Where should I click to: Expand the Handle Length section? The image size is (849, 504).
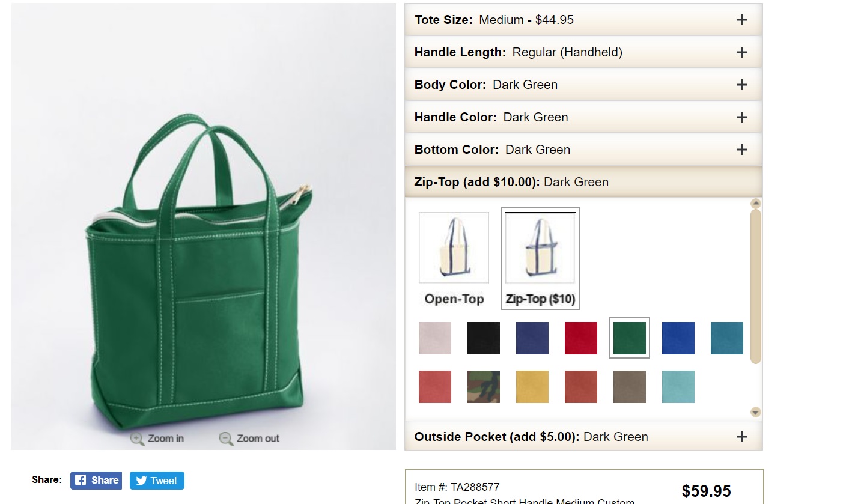(583, 52)
